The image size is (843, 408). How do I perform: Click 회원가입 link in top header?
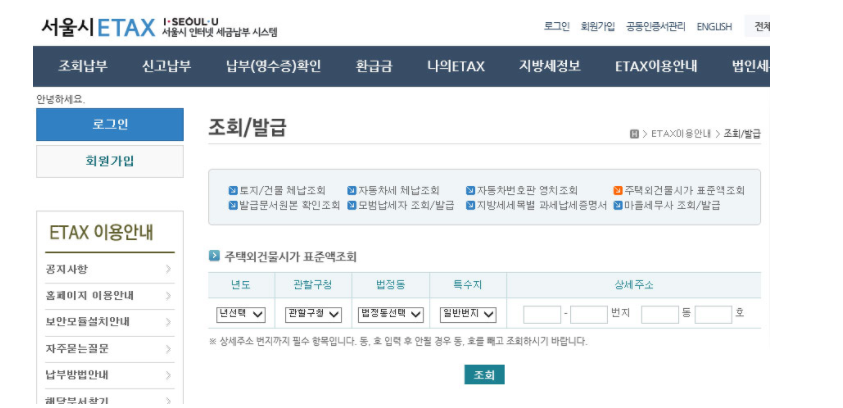(598, 26)
